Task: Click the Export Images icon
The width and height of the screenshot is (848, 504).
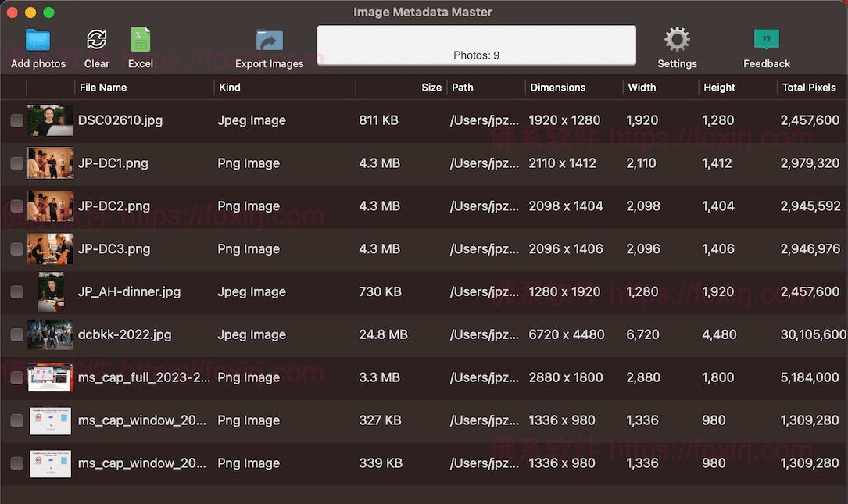Action: tap(270, 41)
